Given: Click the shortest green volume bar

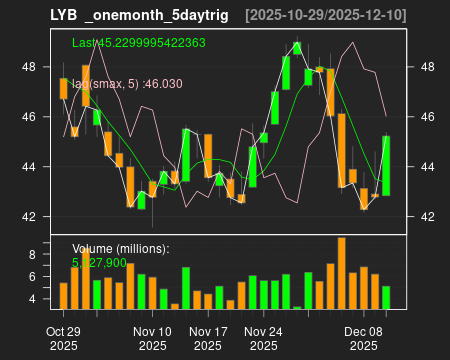Looking at the screenshot, I should (297, 308).
